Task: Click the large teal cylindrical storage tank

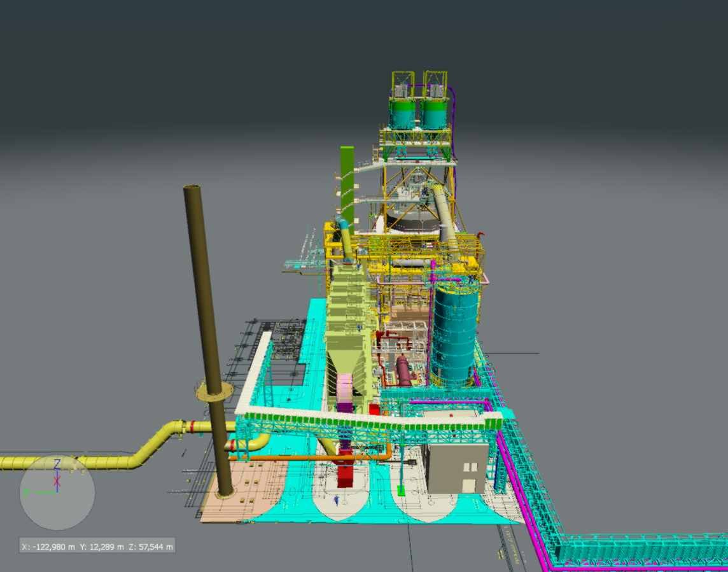Action: point(454,334)
